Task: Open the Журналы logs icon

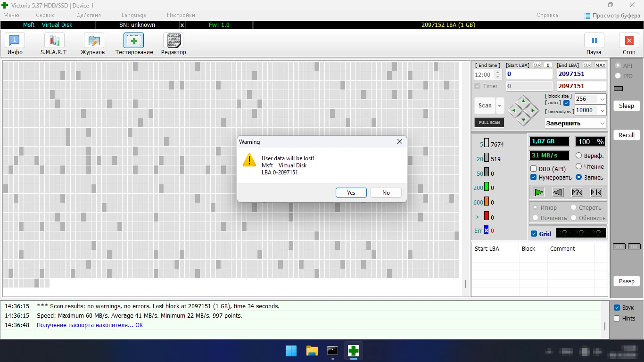Action: coord(93,44)
